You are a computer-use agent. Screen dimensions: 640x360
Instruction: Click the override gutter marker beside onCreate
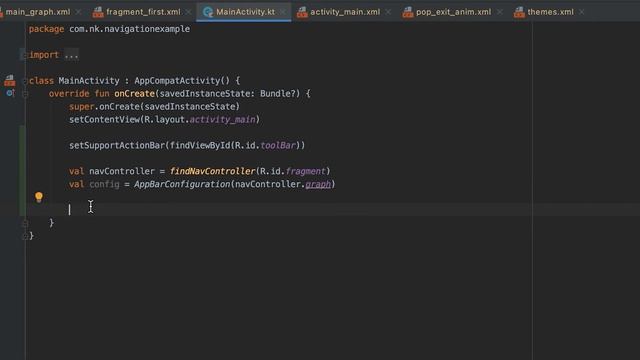pos(10,93)
